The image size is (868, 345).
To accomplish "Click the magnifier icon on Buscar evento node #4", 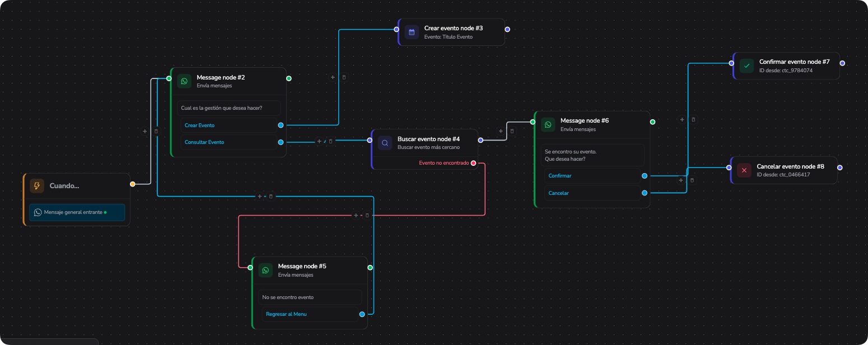I will (385, 143).
